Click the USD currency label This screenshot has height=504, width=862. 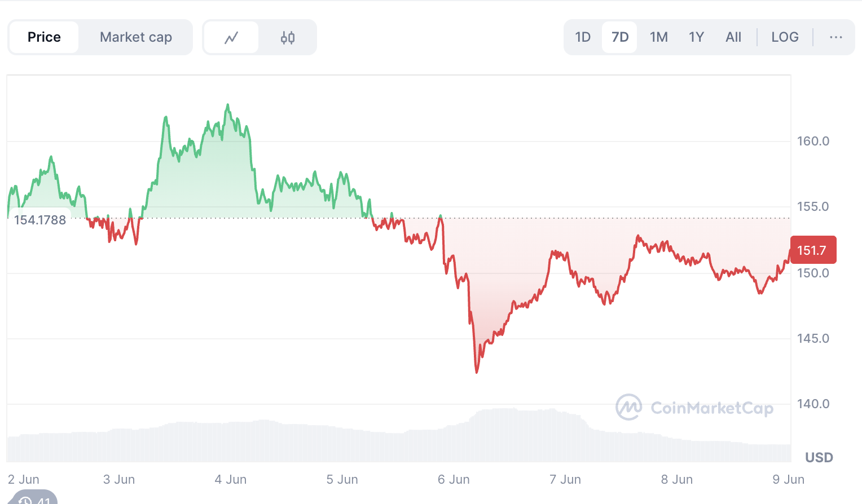click(x=819, y=457)
